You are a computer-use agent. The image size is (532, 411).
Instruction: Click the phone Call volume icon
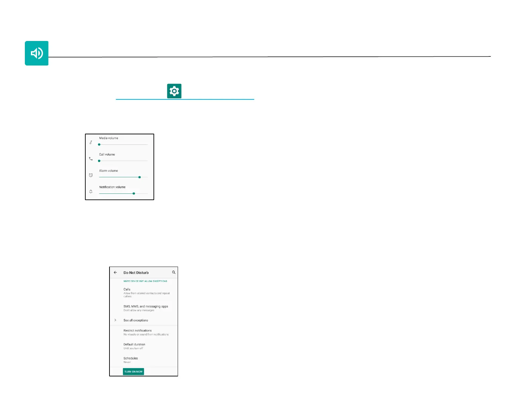pyautogui.click(x=91, y=158)
